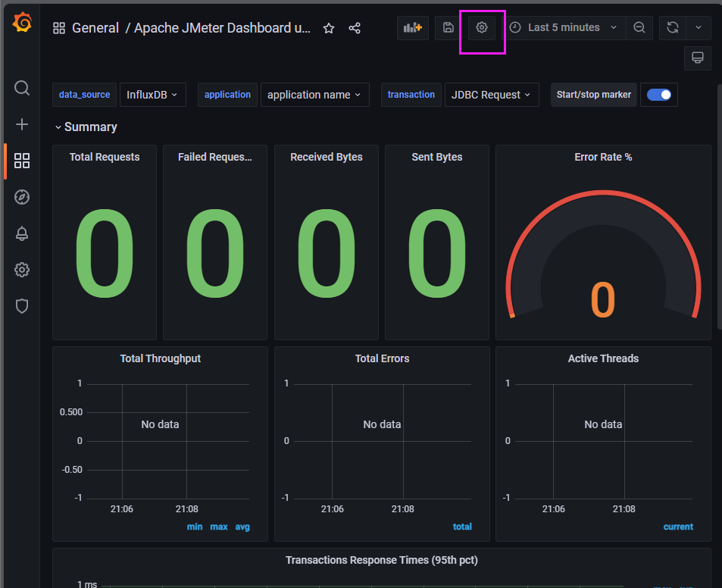Click the application variable label
Image resolution: width=722 pixels, height=588 pixels.
coord(227,95)
